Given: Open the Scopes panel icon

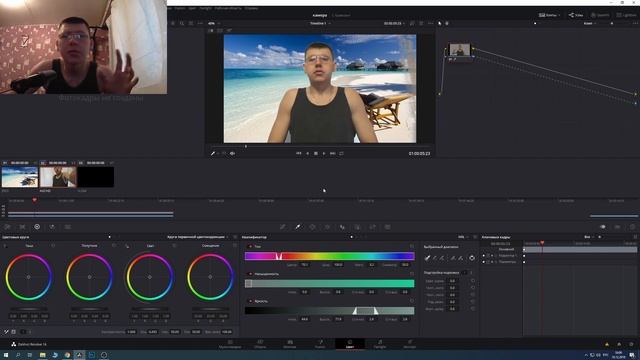Looking at the screenshot, I should click(x=618, y=227).
